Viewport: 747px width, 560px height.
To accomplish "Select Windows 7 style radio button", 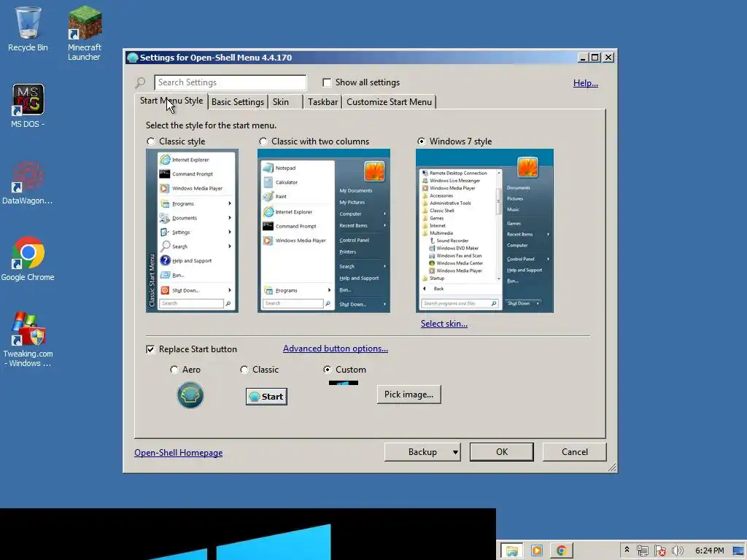I will (x=421, y=141).
